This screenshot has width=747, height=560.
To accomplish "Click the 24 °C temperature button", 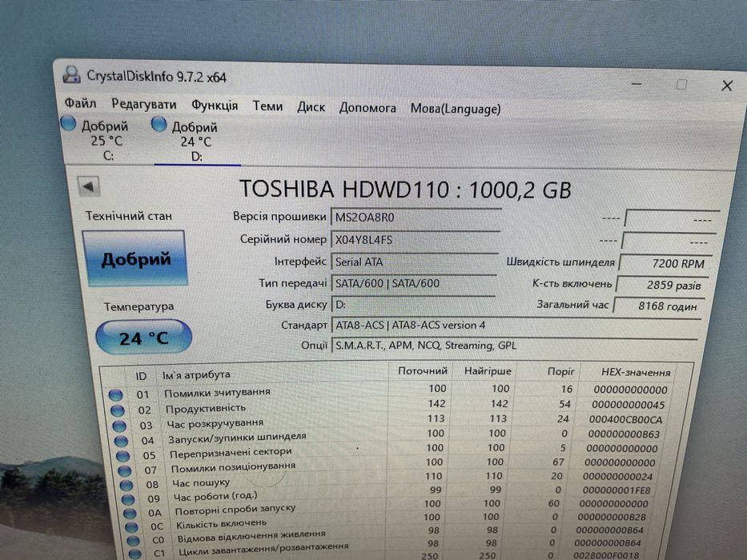I will 144,338.
